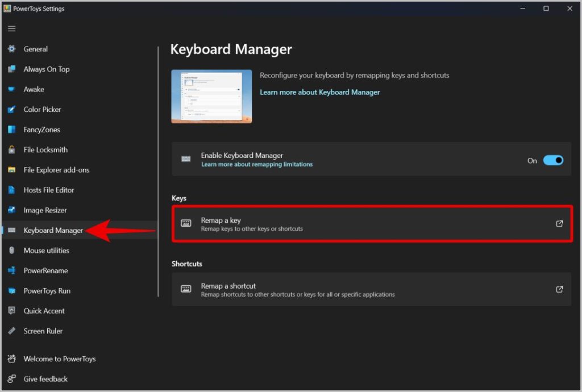Click the File Explorer add-ons icon

click(x=11, y=169)
